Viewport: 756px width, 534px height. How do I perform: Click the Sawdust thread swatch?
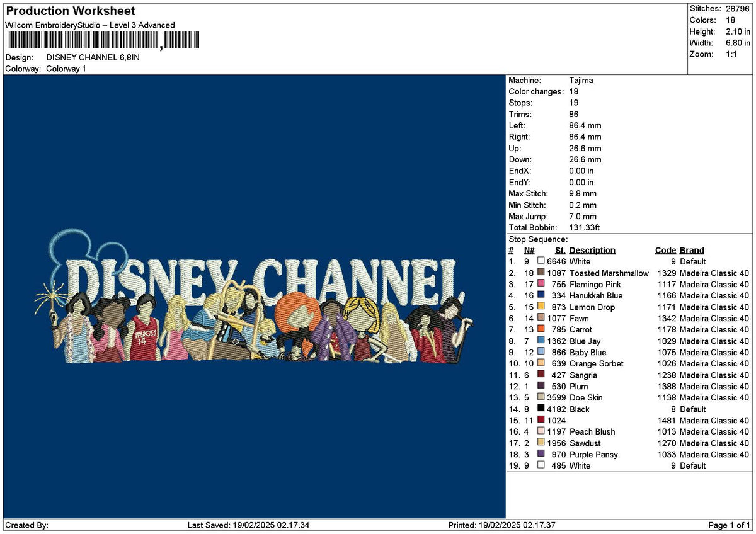point(541,443)
